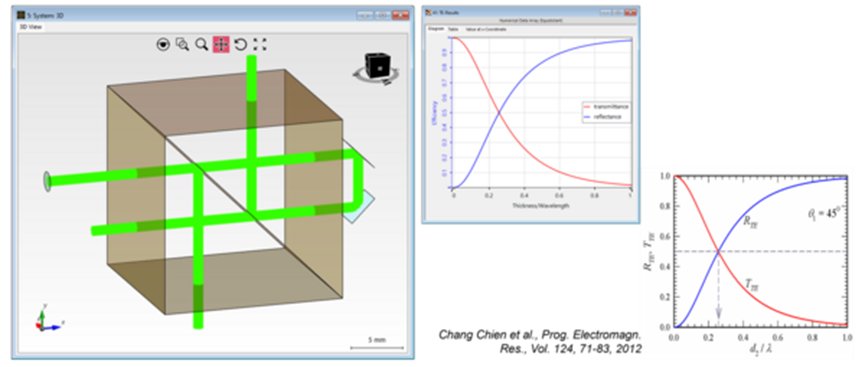Activate the magnifying glass zoom tool
Image resolution: width=865 pixels, height=367 pixels.
(202, 45)
